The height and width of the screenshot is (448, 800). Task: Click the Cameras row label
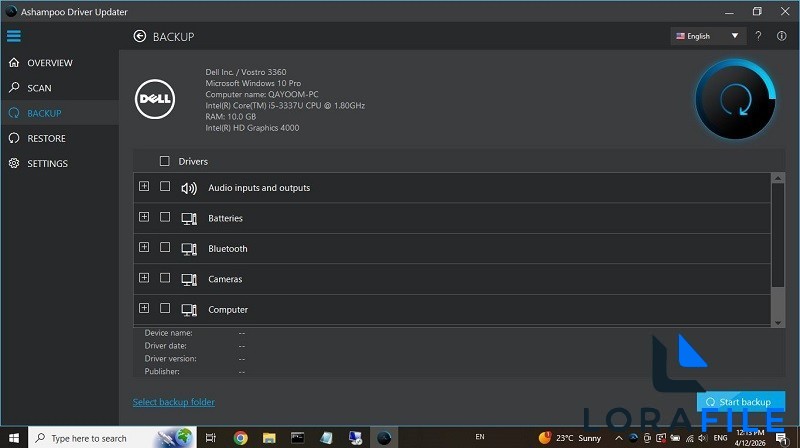[225, 280]
